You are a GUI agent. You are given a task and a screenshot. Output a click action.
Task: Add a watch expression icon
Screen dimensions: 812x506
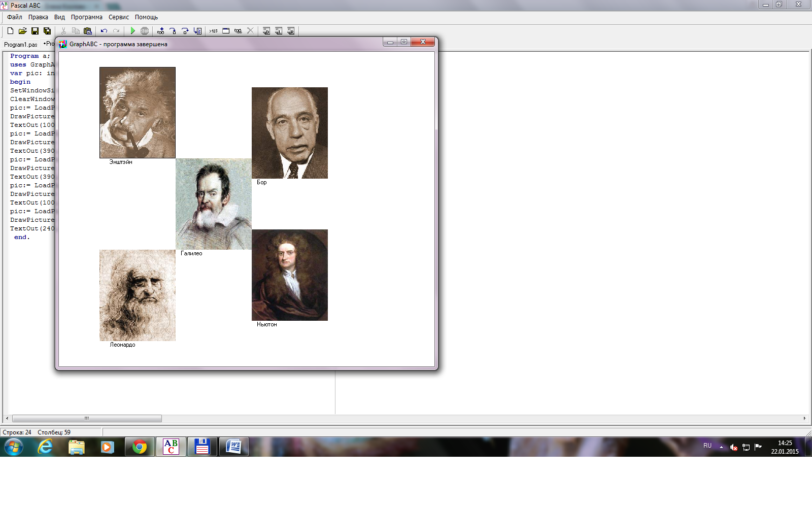coord(161,31)
